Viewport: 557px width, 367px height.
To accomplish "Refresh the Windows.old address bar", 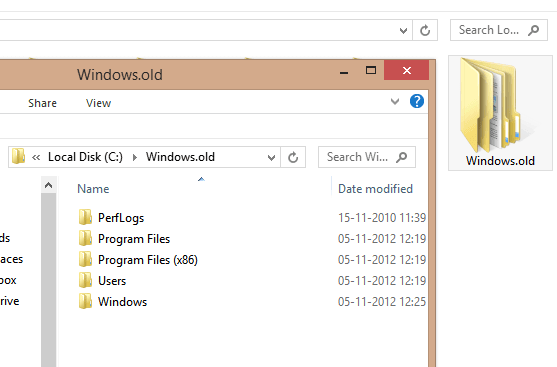I will tap(293, 157).
